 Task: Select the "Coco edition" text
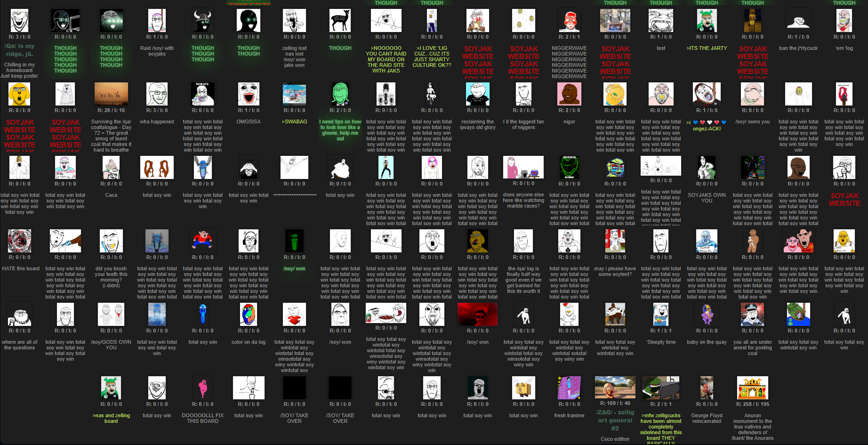click(615, 439)
